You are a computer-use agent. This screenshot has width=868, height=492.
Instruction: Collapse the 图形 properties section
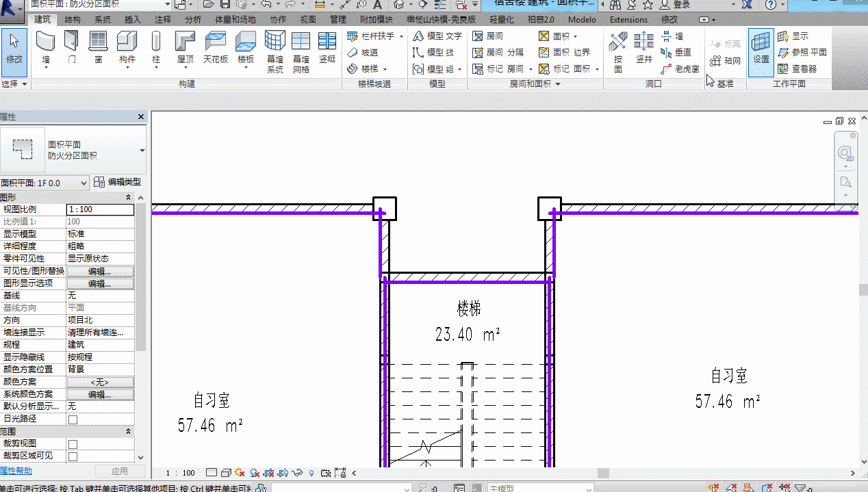click(x=127, y=197)
